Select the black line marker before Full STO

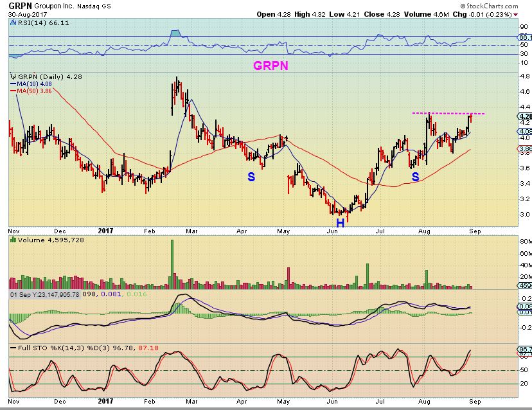(13, 348)
